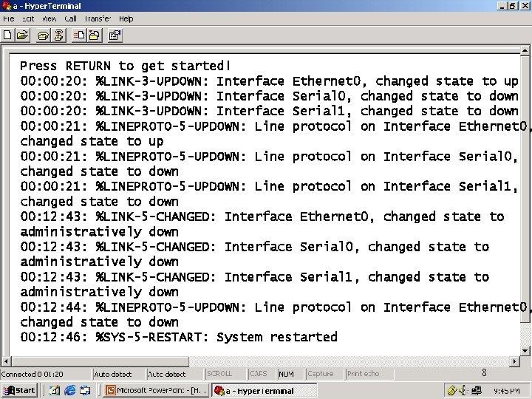Viewport: 532px width, 399px height.
Task: Click the 'Press RETURN to get started!' line
Action: (125, 66)
